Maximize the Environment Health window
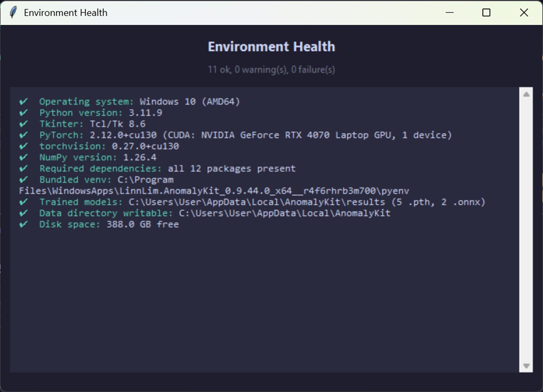Viewport: 543px width, 392px height. coord(486,12)
